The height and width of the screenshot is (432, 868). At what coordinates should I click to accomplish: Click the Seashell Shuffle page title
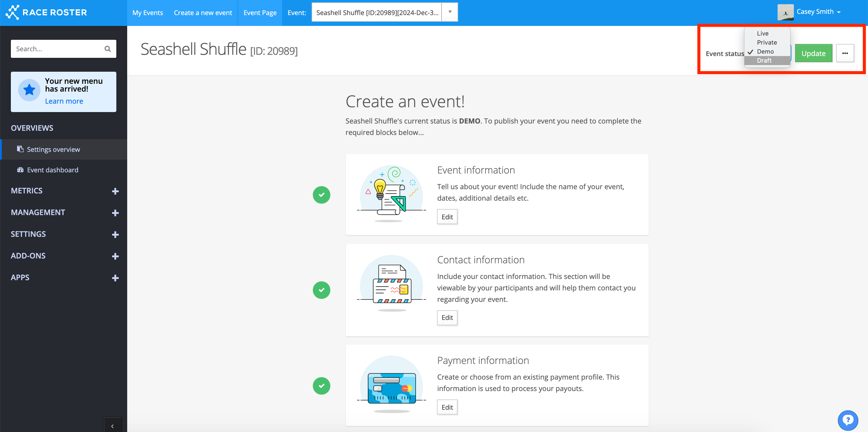click(x=219, y=49)
